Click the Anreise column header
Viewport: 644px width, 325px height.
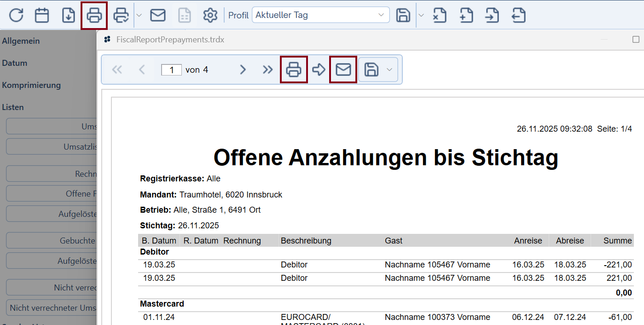coord(528,241)
